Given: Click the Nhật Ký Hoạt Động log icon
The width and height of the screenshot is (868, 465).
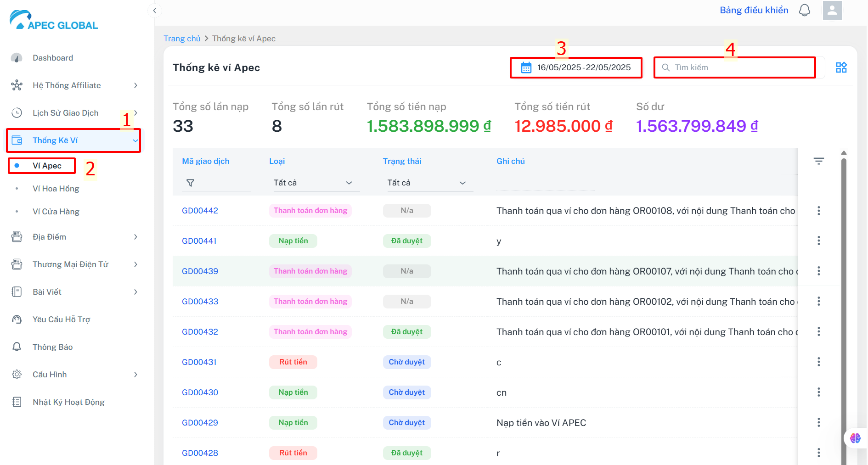Looking at the screenshot, I should [17, 402].
